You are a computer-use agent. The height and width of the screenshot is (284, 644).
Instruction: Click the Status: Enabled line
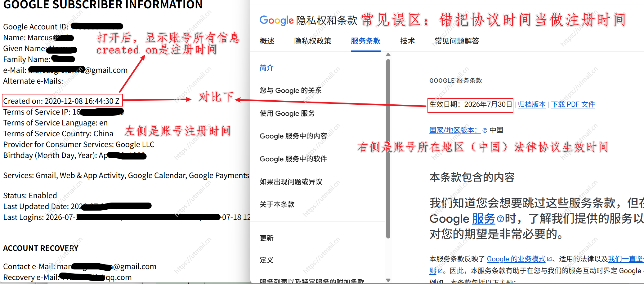click(30, 196)
